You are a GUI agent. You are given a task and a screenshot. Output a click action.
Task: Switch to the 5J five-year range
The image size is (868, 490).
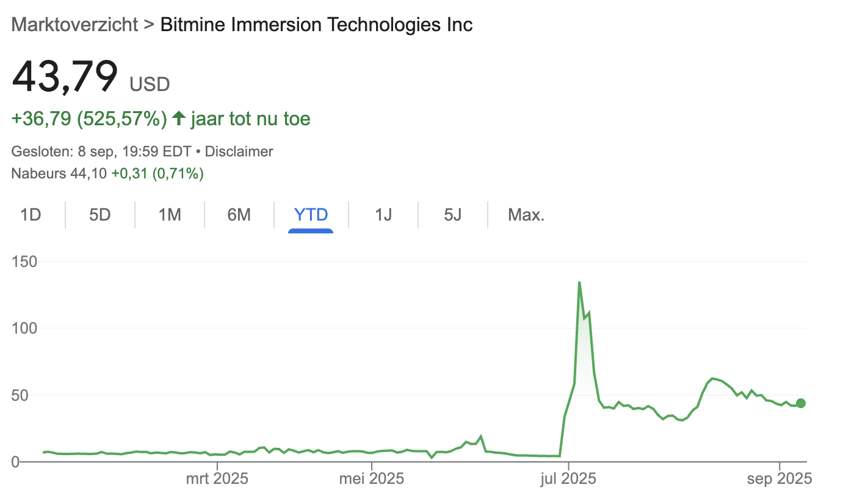[x=452, y=215]
